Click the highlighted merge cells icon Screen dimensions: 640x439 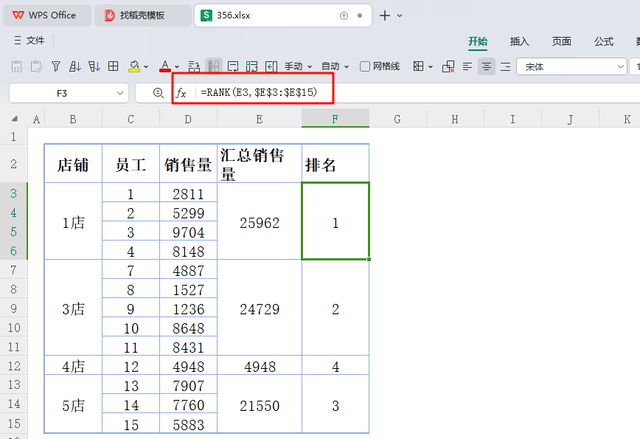click(x=213, y=66)
